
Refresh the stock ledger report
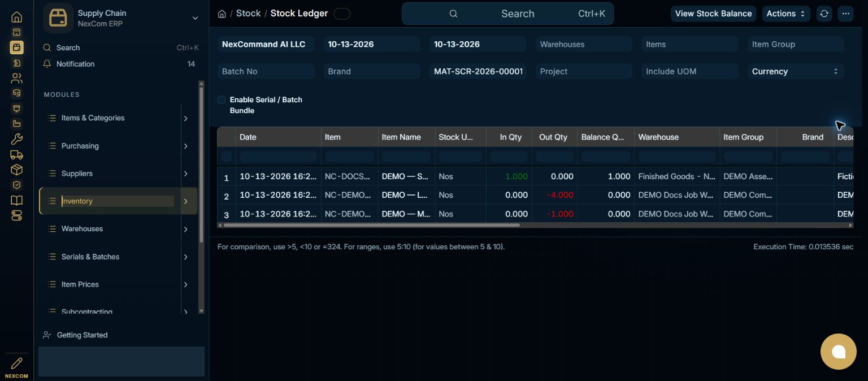point(824,14)
